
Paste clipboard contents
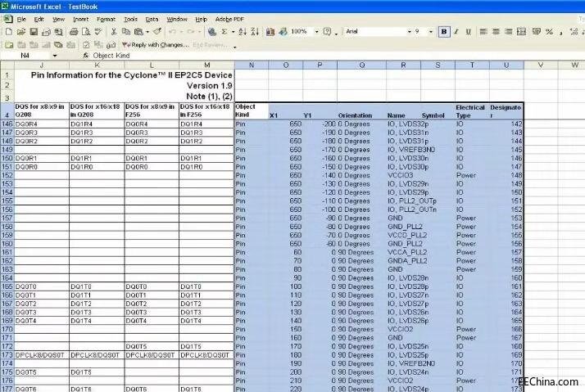(138, 32)
